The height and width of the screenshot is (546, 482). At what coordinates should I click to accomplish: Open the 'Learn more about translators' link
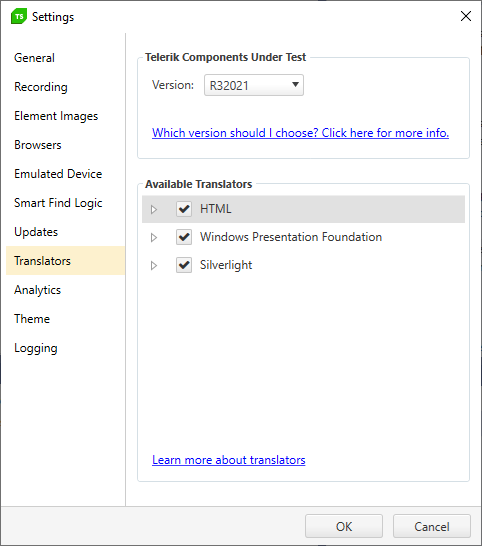tap(229, 460)
